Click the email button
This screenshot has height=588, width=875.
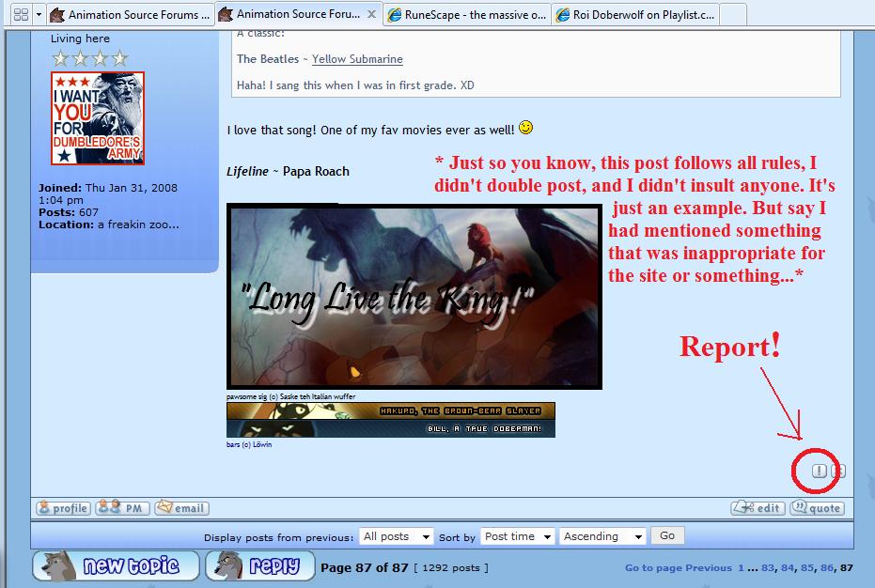click(182, 507)
